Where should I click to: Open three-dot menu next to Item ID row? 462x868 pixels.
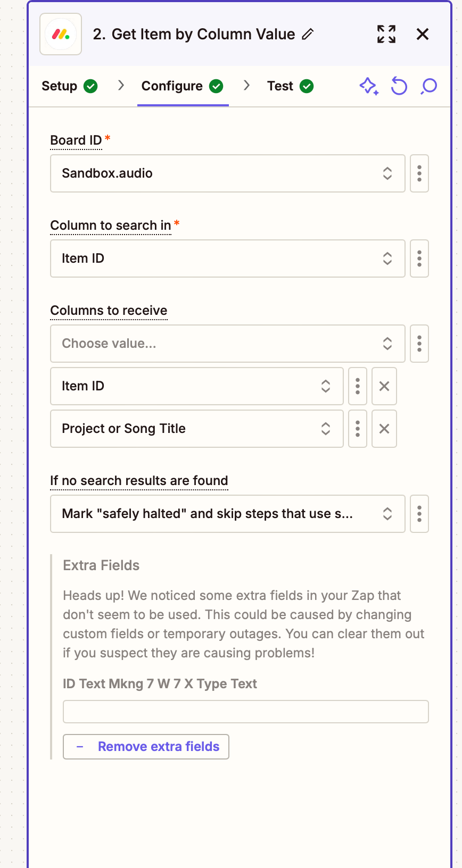pyautogui.click(x=358, y=386)
